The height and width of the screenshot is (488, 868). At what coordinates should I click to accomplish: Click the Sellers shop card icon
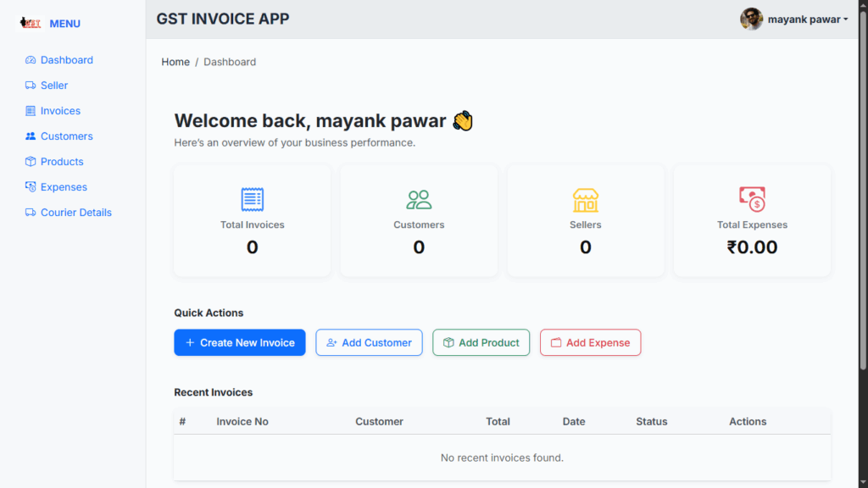click(585, 200)
